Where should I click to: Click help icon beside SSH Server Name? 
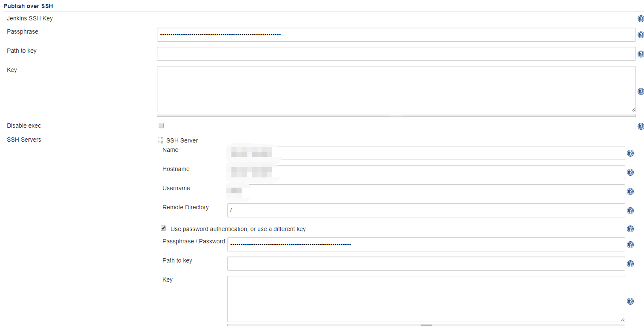click(630, 153)
